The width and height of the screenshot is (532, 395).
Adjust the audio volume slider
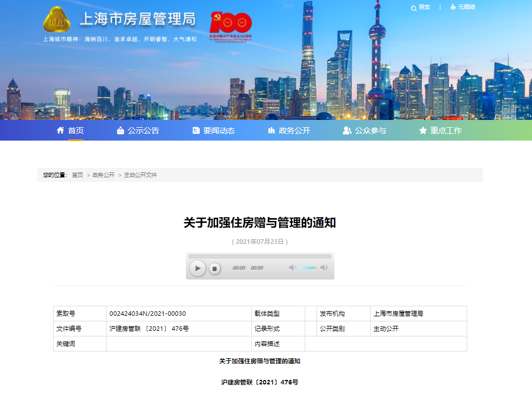click(x=308, y=268)
